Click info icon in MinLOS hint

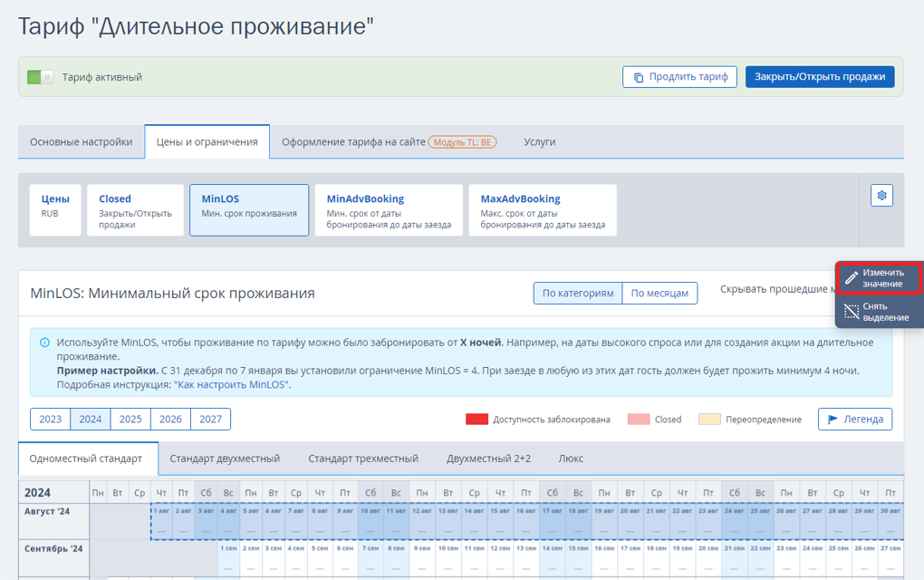click(x=44, y=343)
